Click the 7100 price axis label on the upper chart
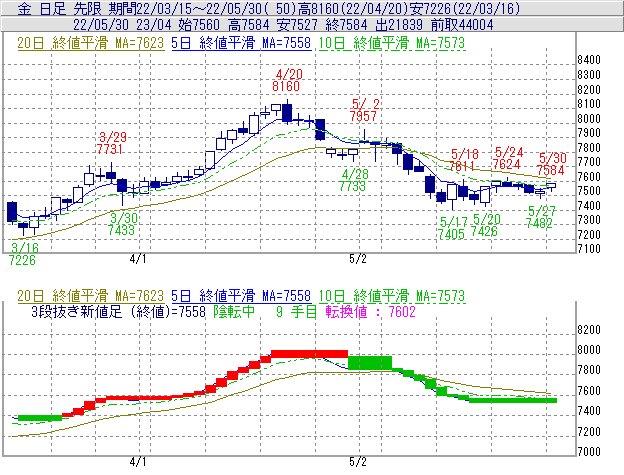This screenshot has height=475, width=624. click(x=589, y=249)
